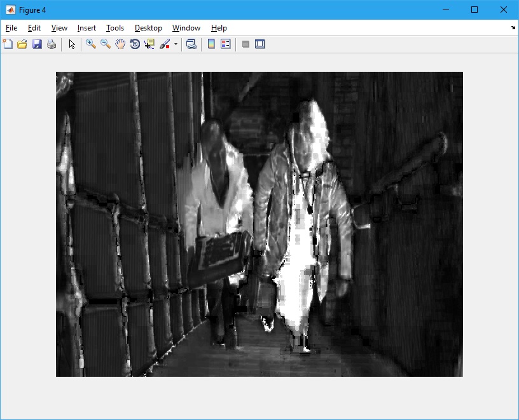This screenshot has height=420, width=519.
Task: Select the Brush data tool
Action: point(165,44)
